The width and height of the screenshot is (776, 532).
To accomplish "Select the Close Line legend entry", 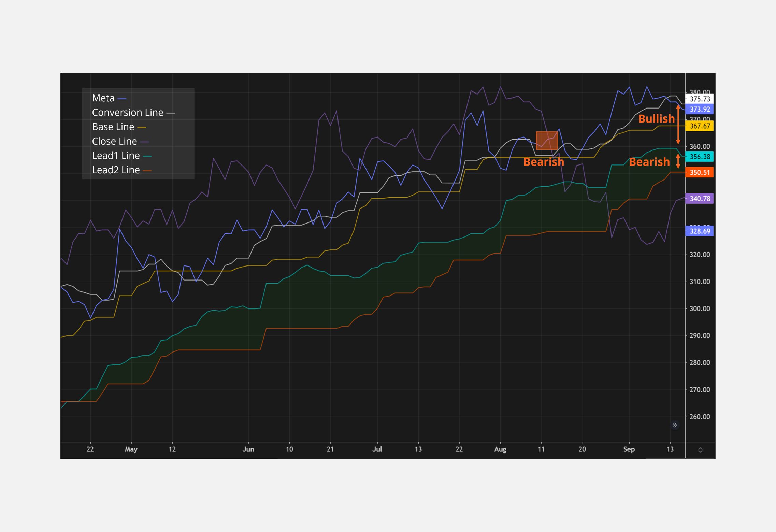I will tap(115, 141).
